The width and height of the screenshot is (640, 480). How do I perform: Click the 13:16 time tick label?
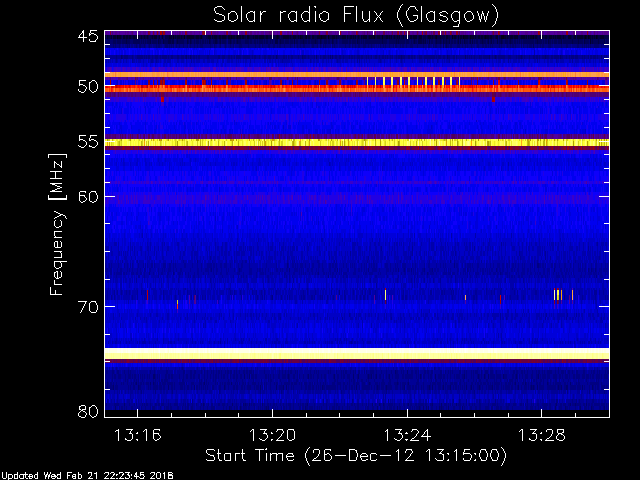coord(138,435)
